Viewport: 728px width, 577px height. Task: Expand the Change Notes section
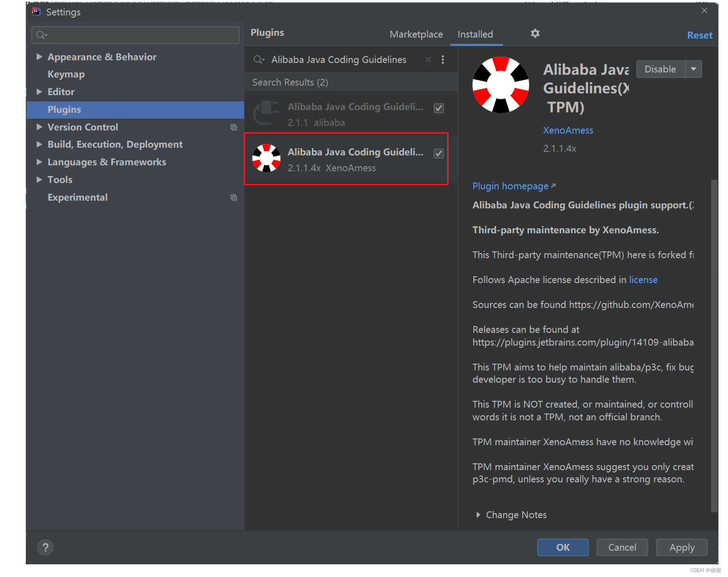(478, 515)
